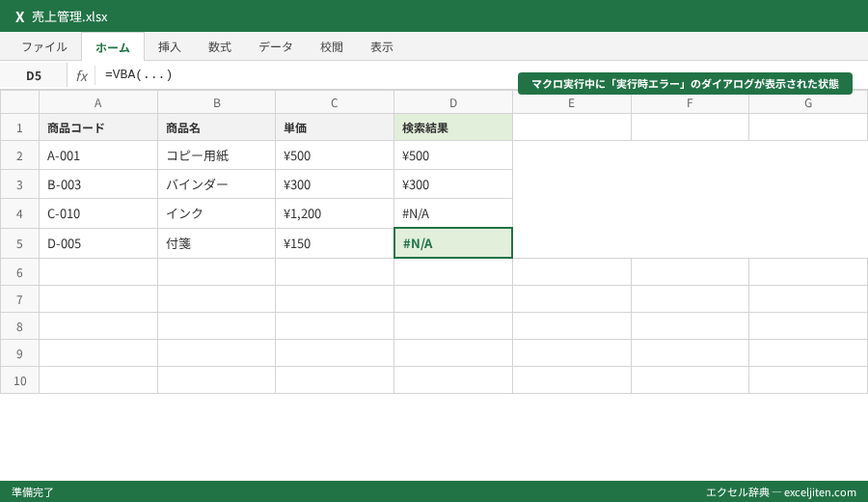Select the ¥500 cell in column C

coord(335,155)
